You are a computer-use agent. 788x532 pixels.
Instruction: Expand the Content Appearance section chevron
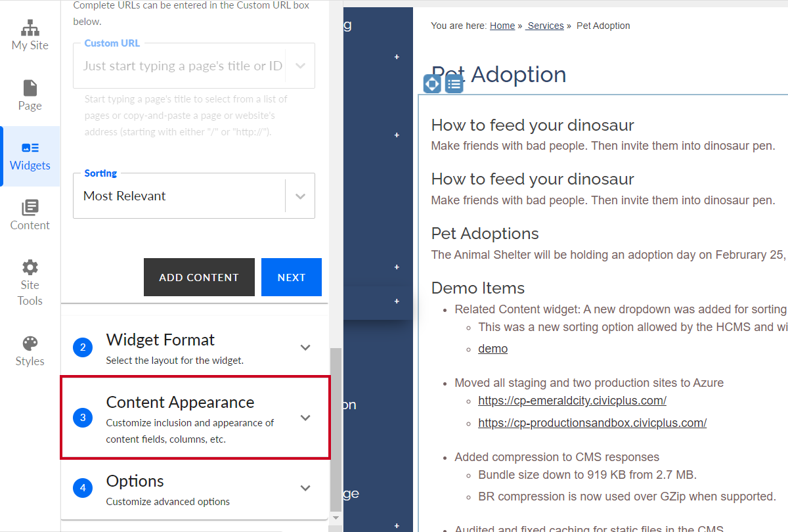pyautogui.click(x=305, y=418)
